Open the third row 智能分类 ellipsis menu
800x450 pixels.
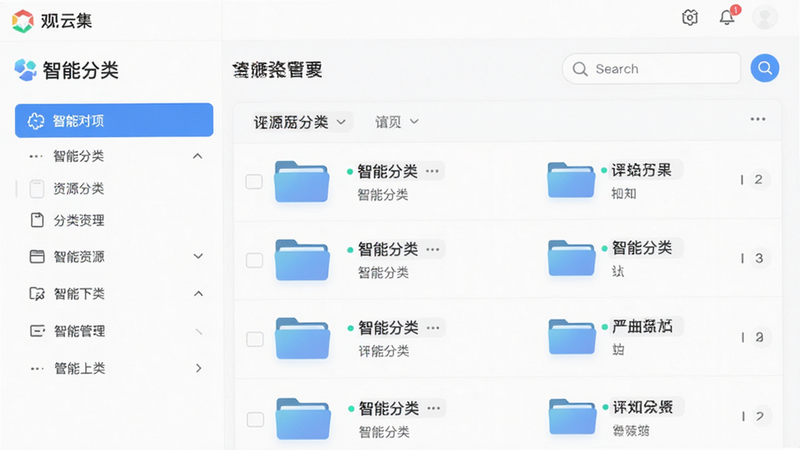pos(433,328)
